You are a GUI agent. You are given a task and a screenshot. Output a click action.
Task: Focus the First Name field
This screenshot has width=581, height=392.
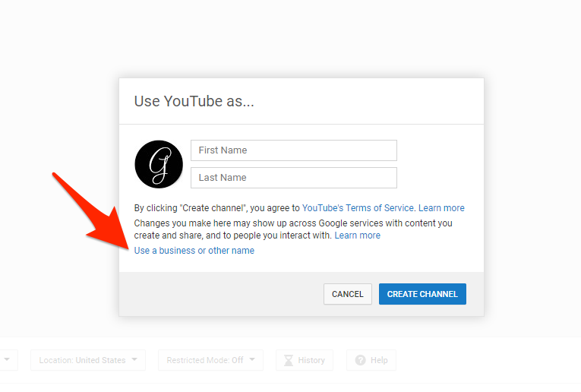[293, 150]
